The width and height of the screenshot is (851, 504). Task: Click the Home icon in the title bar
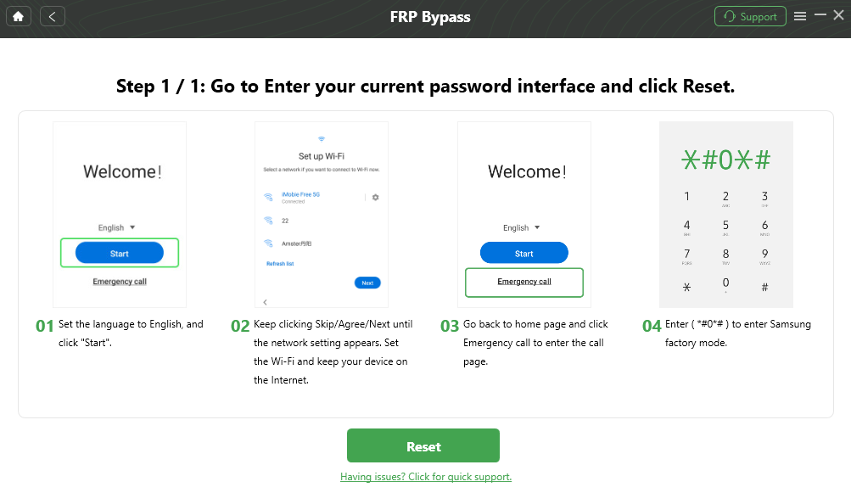(x=18, y=15)
